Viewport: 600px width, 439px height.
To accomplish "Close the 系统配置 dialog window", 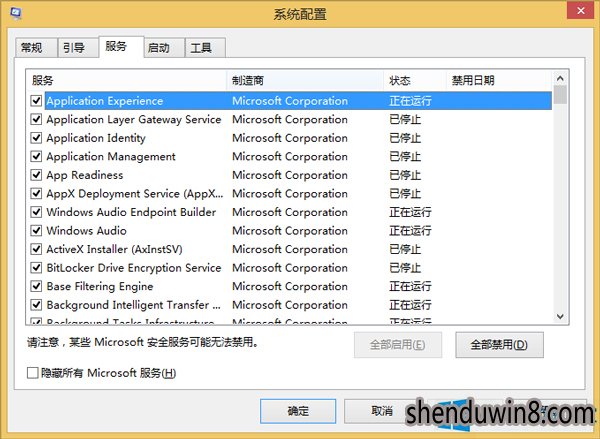I will (580, 10).
